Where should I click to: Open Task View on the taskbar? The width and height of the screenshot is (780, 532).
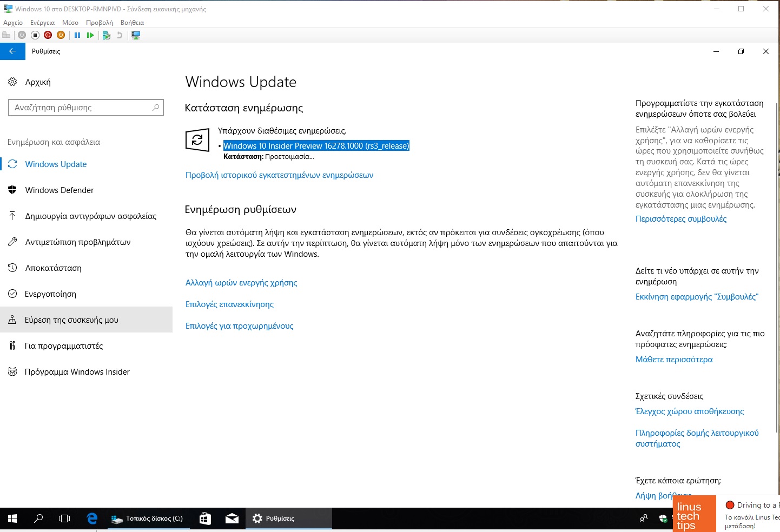64,518
